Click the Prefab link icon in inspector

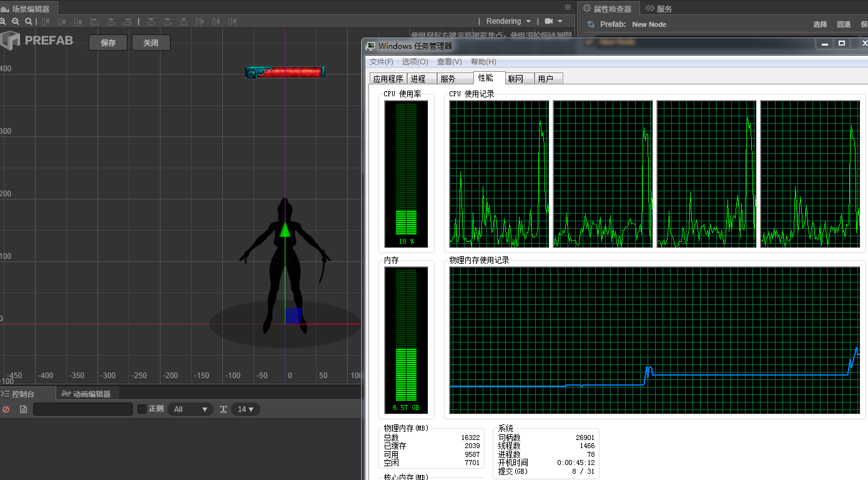[591, 24]
